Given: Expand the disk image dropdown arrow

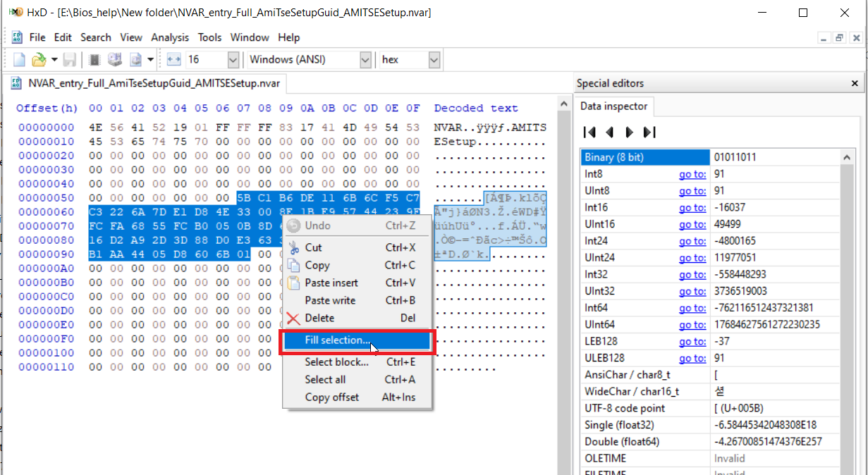Looking at the screenshot, I should (150, 60).
